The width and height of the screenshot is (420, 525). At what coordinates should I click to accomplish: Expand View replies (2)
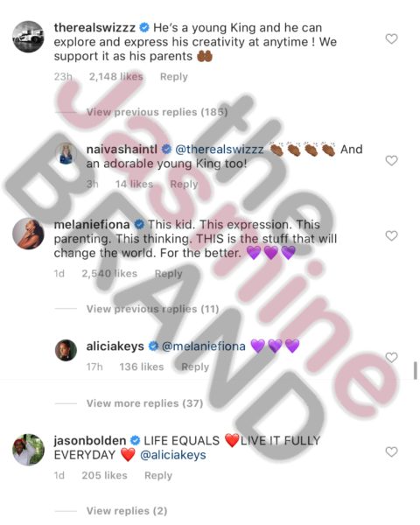click(x=127, y=511)
